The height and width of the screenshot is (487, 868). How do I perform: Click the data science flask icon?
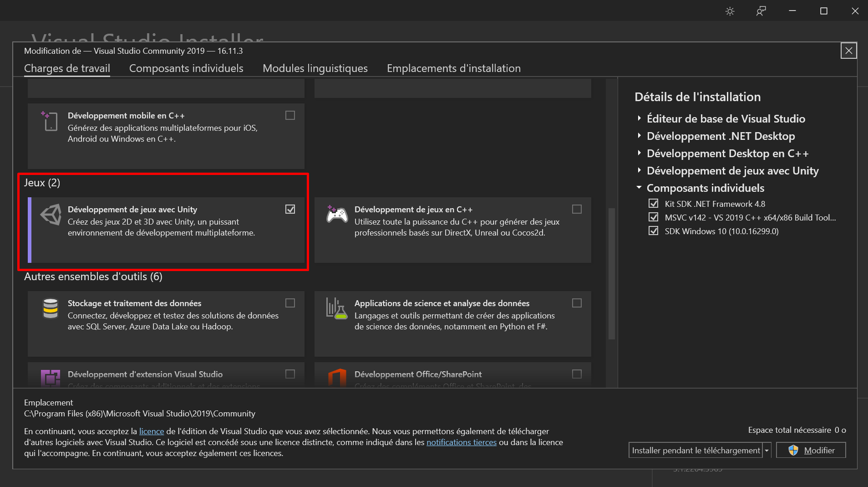click(x=337, y=308)
